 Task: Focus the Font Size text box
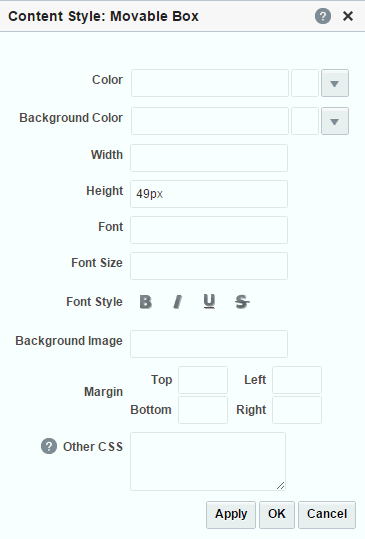tap(209, 266)
